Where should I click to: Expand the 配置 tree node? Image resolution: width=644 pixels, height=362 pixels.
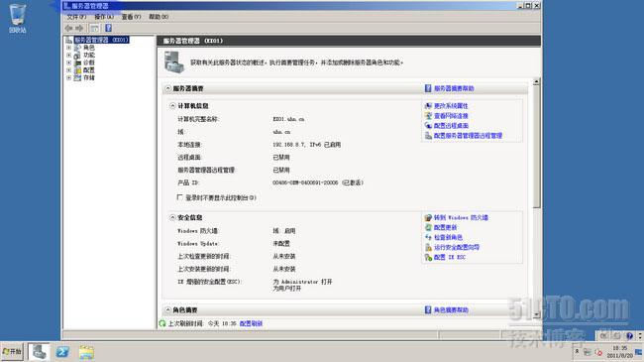point(68,70)
